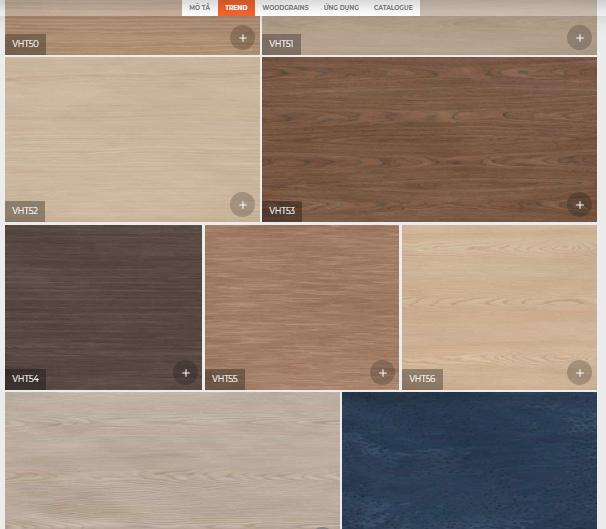Click the plus icon on swatch VHT55

382,373
